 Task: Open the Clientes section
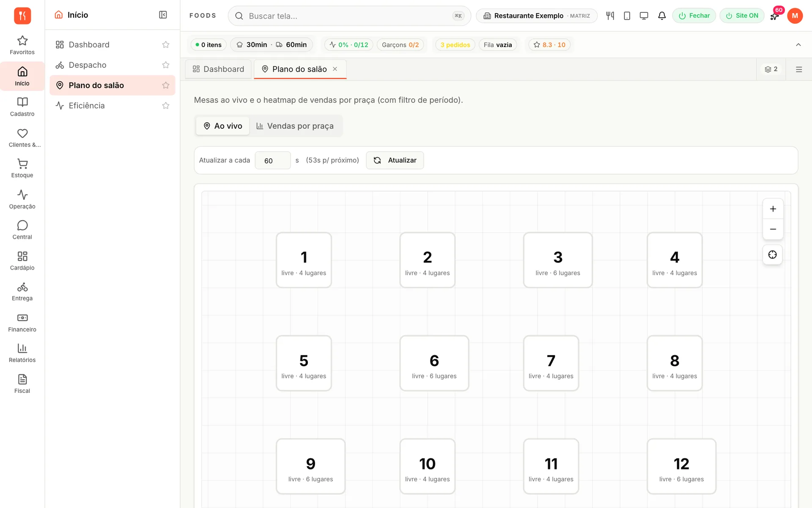coord(22,138)
